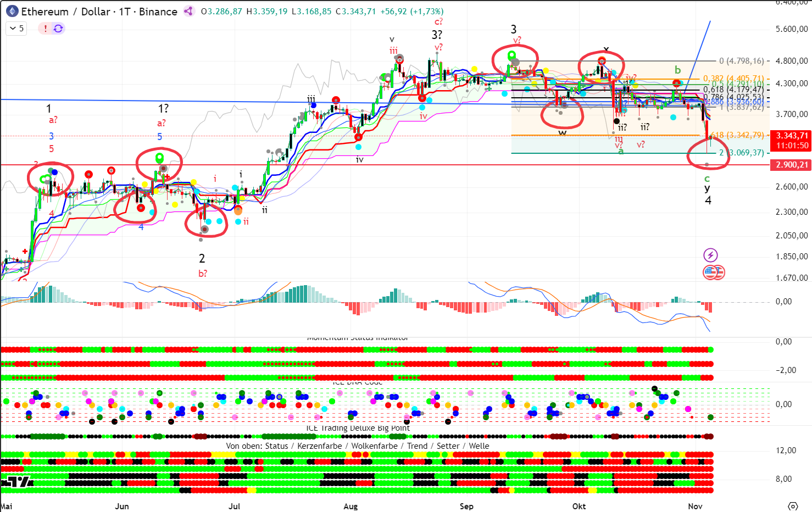Screen dimensions: 812x512
Task: Click the Ethereum logo icon
Action: click(12, 12)
